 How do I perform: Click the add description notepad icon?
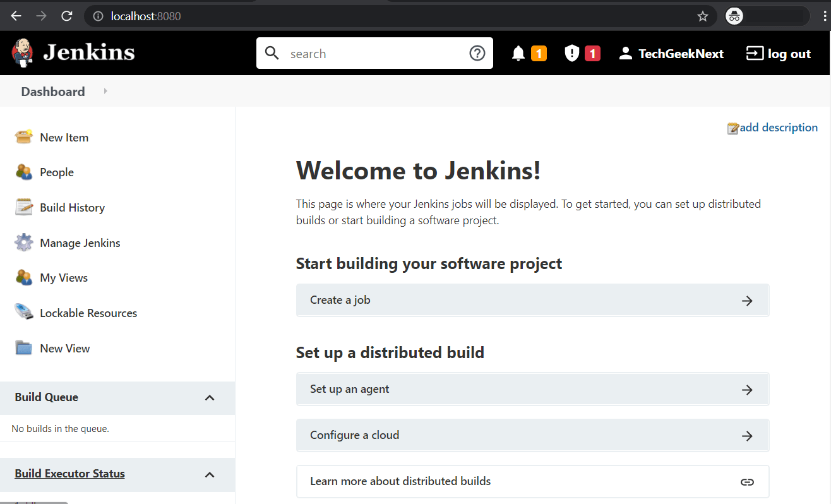tap(733, 128)
